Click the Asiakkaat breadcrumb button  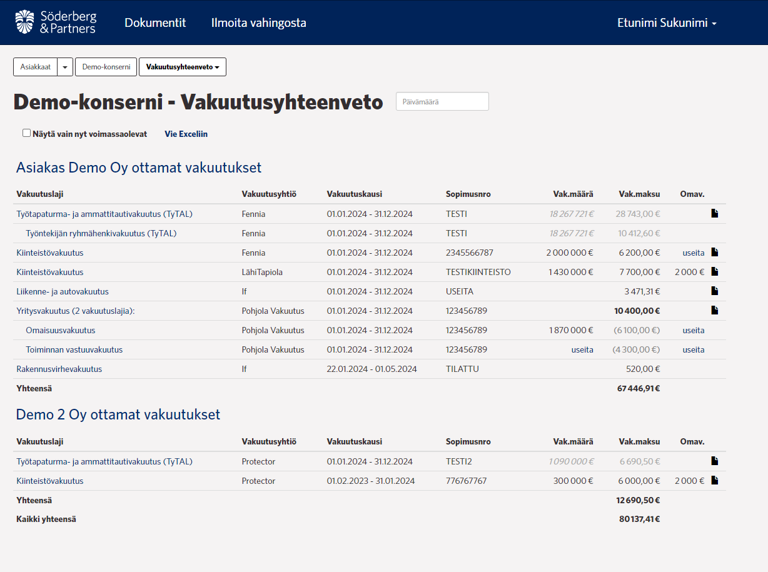point(35,67)
